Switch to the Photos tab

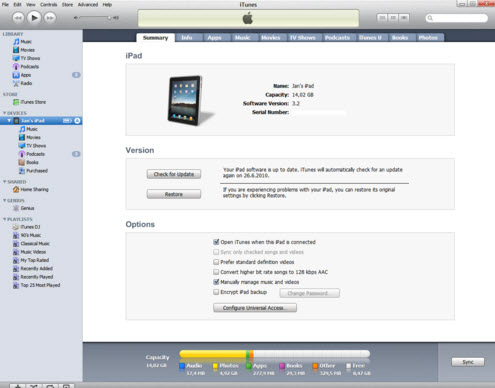click(x=428, y=38)
